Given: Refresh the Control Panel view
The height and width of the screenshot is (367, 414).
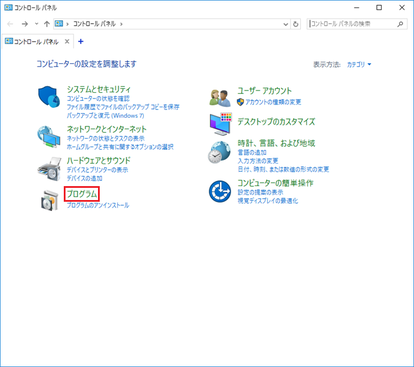Looking at the screenshot, I should 296,24.
